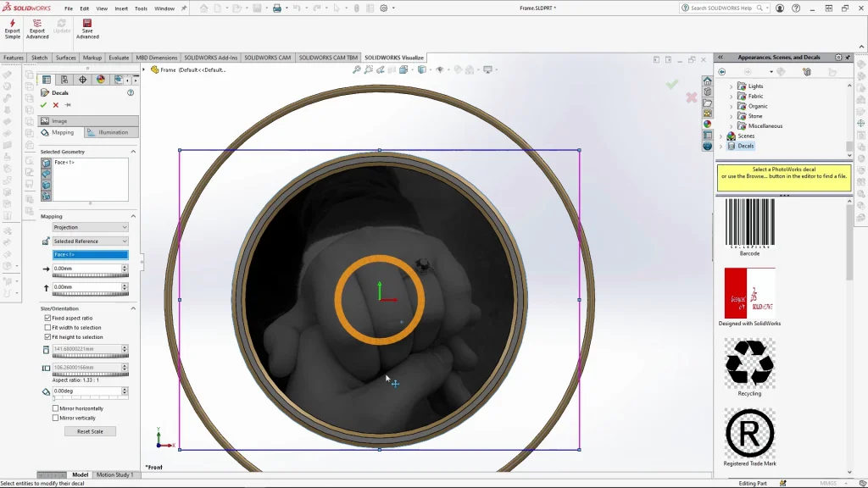Click the Recycling decal thumbnail
The height and width of the screenshot is (488, 868).
click(x=749, y=363)
